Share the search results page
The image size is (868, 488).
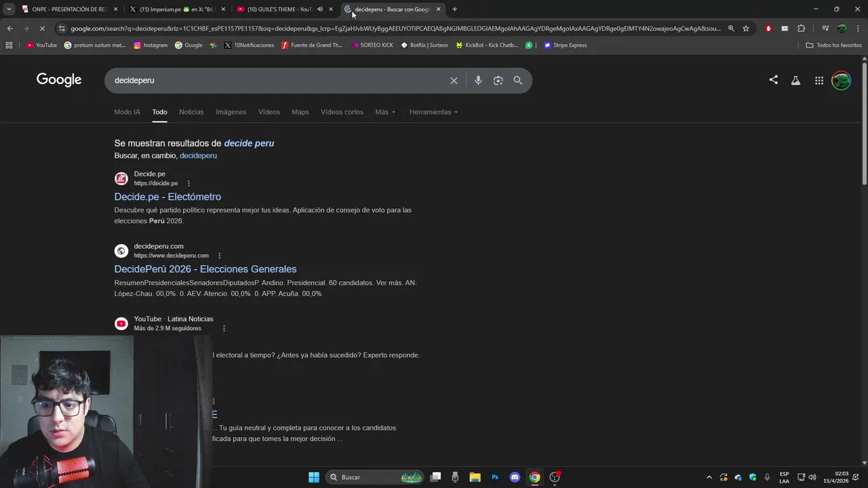[x=773, y=80]
